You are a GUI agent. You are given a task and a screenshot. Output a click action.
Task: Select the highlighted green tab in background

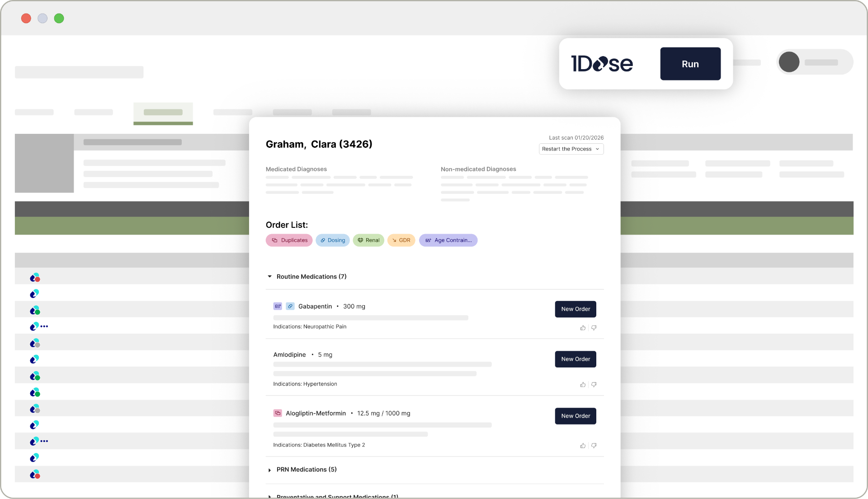pos(163,113)
